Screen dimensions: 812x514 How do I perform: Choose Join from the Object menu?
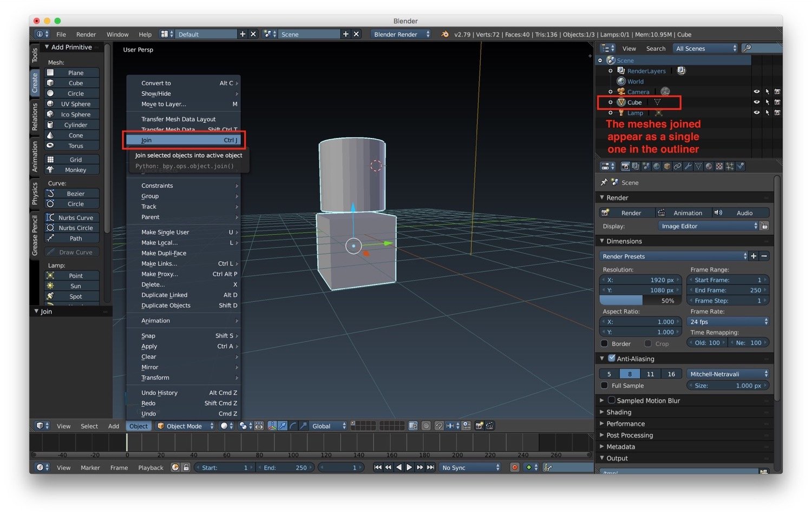(x=184, y=140)
